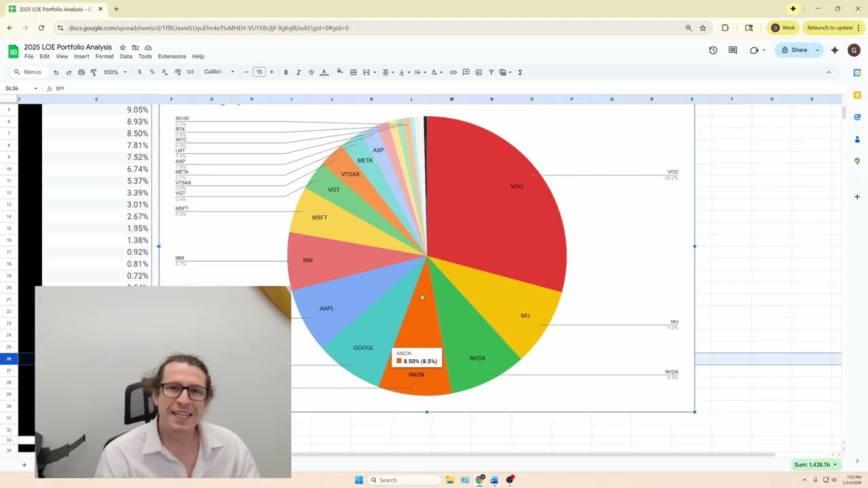868x488 pixels.
Task: Toggle strikethrough formatting
Action: (x=311, y=72)
